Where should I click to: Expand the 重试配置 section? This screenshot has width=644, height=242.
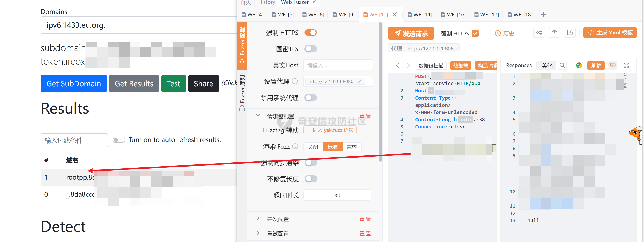(258, 233)
